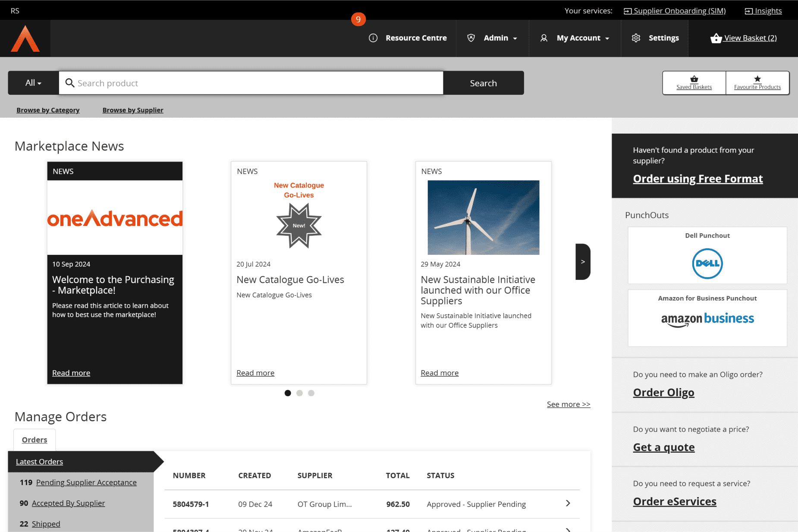Expand details for order 5804579-1
The image size is (798, 532).
point(568,504)
